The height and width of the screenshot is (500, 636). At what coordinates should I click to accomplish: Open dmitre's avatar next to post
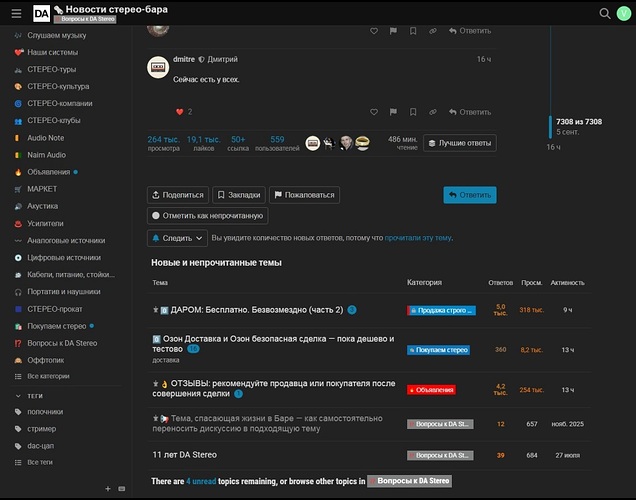pyautogui.click(x=158, y=67)
